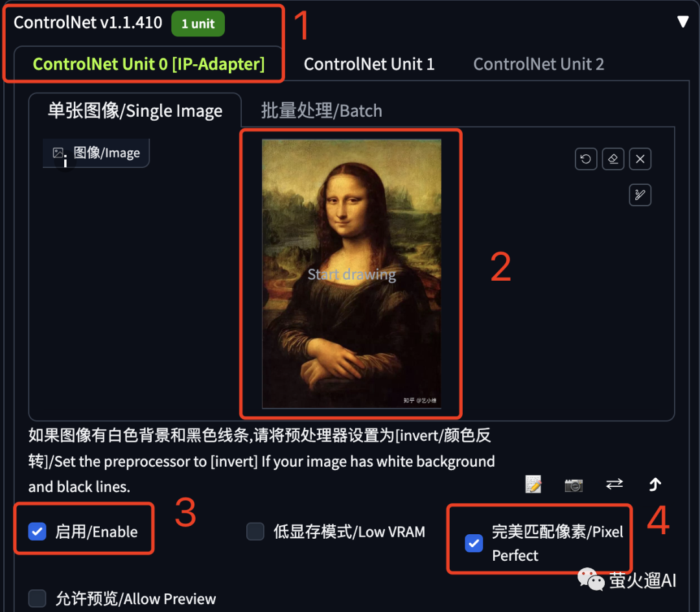Toggle the 完美匹配像素/Pixel Perfect checkbox

point(474,543)
